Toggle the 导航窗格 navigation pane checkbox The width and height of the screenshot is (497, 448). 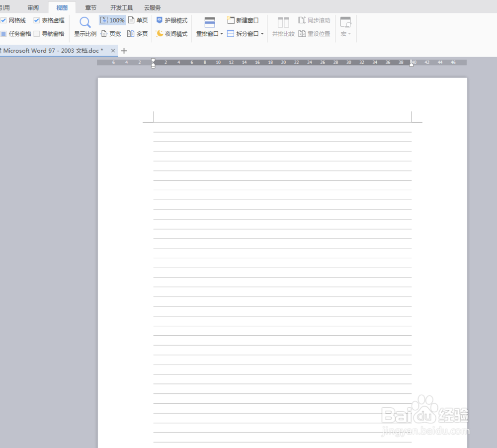point(36,34)
